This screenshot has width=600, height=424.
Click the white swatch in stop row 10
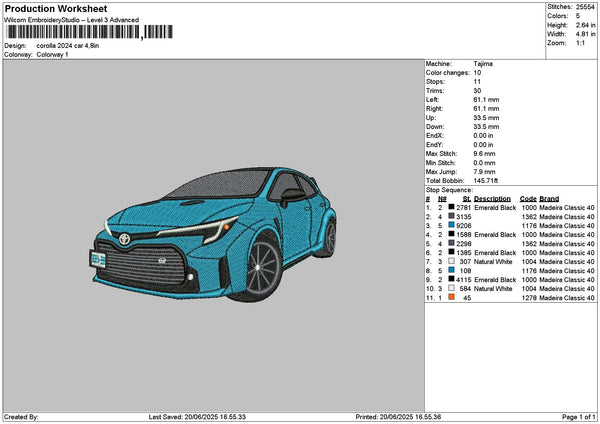[452, 288]
